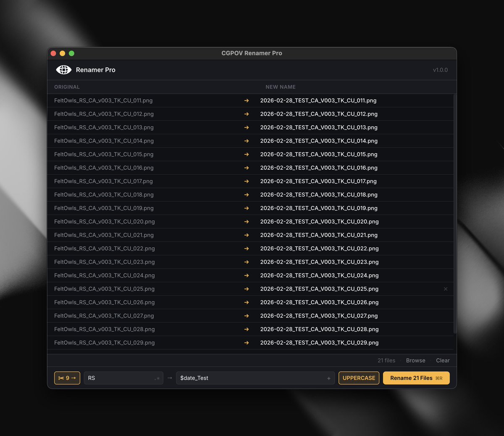Focus the replace field containing $date_Test
504x436 pixels.
click(255, 378)
